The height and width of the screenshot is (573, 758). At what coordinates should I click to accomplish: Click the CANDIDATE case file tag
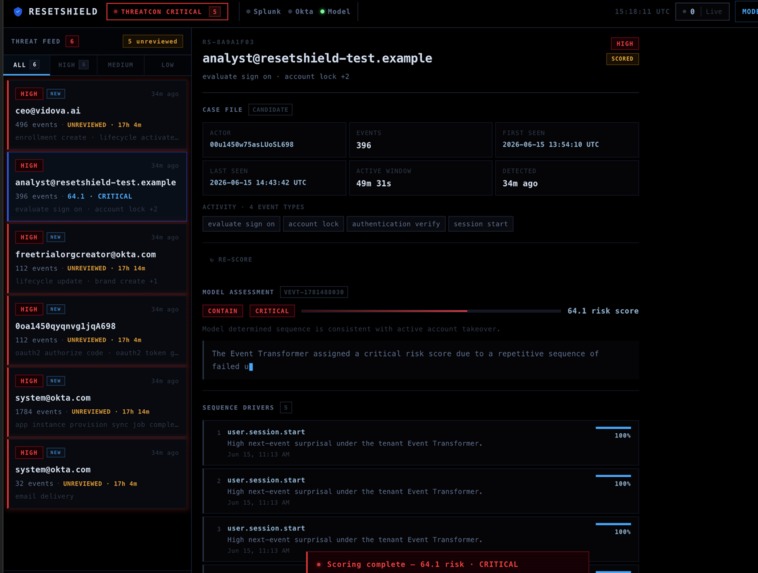coord(270,110)
